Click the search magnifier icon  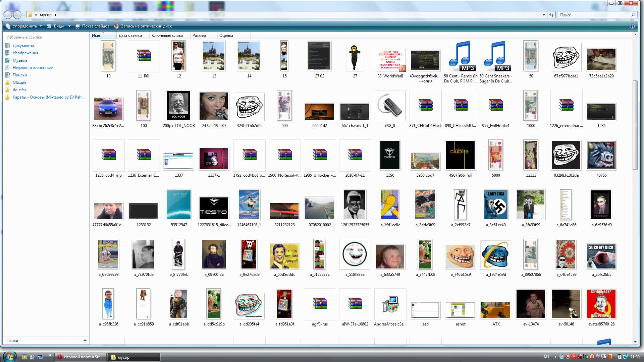click(633, 15)
